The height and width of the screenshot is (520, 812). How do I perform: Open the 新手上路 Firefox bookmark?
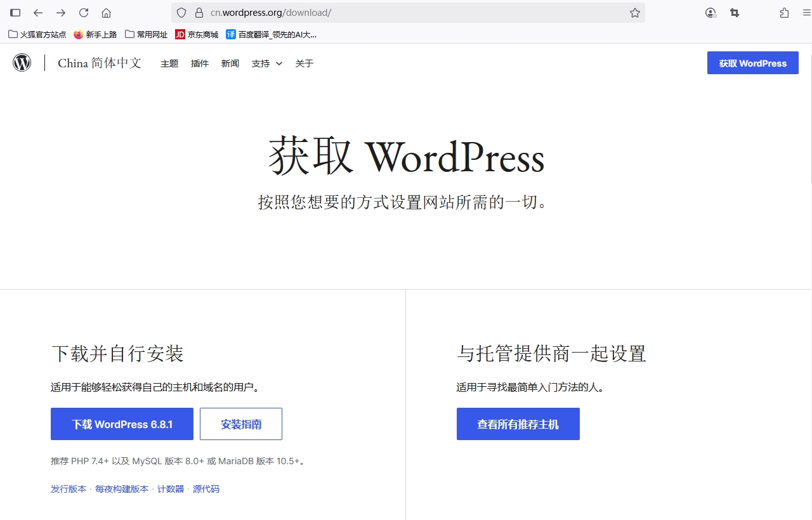point(95,34)
